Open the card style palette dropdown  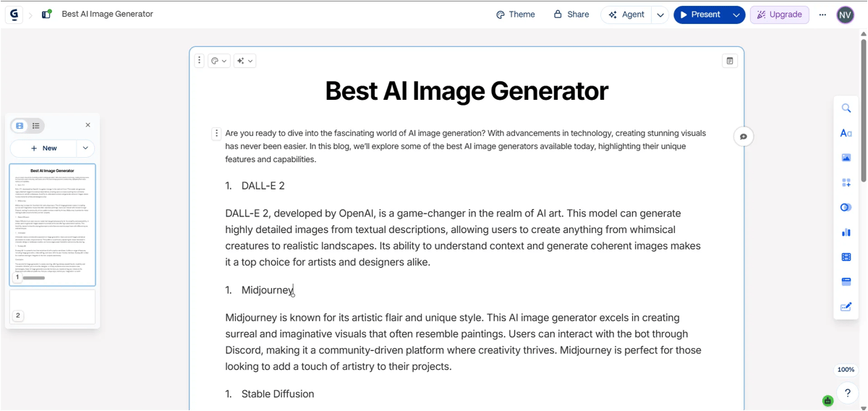pyautogui.click(x=219, y=61)
